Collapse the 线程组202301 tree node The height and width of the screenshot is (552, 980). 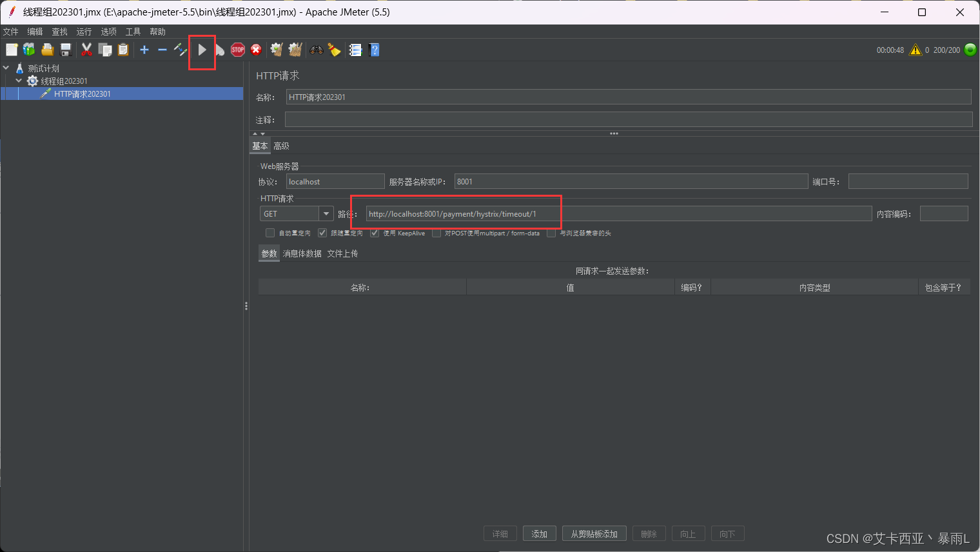[x=19, y=81]
